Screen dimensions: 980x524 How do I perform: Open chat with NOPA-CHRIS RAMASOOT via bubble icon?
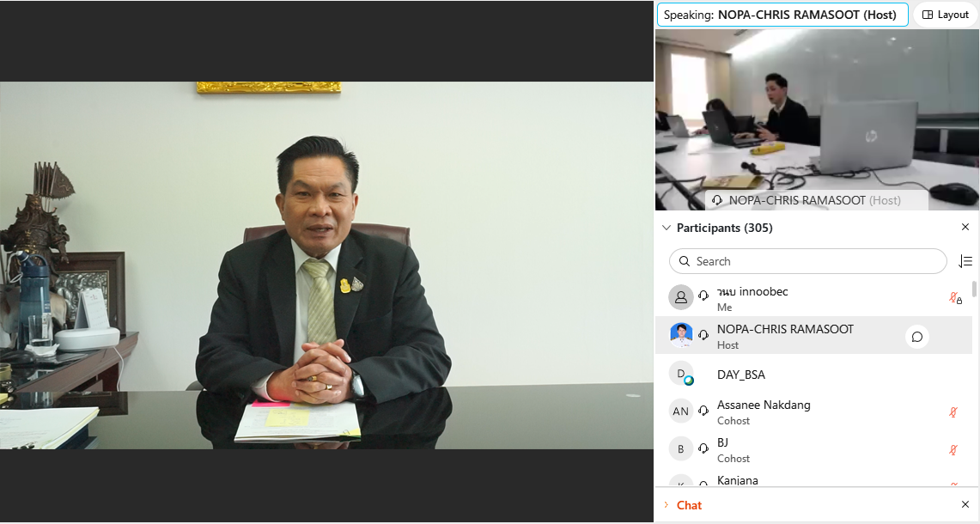click(x=917, y=337)
